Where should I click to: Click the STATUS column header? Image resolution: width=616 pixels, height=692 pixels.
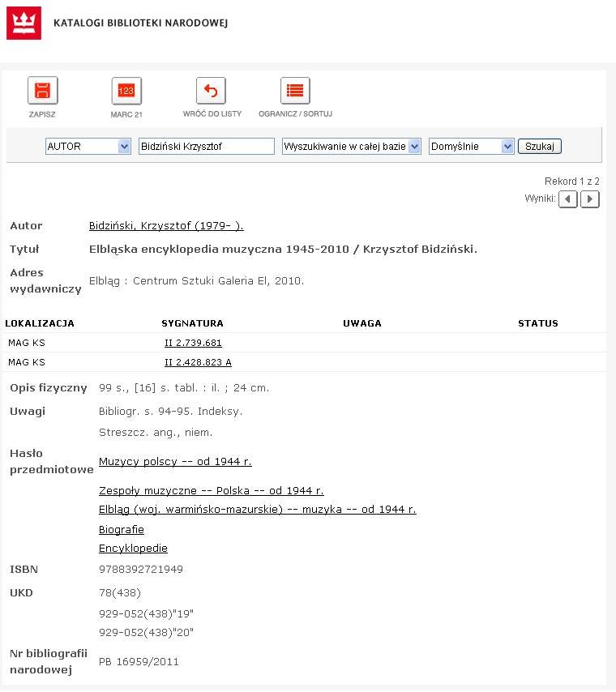click(538, 323)
